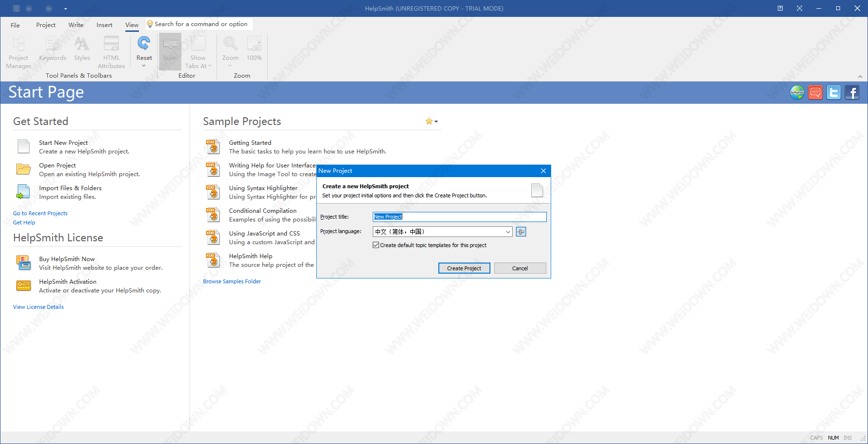Screen dimensions: 868x444
Task: Click the Using JavaScript and CSS sample icon
Action: 213,237
